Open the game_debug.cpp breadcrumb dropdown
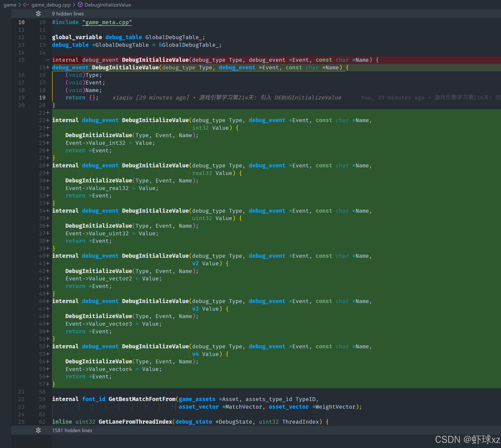Screen dimensions: 501x448 point(51,5)
